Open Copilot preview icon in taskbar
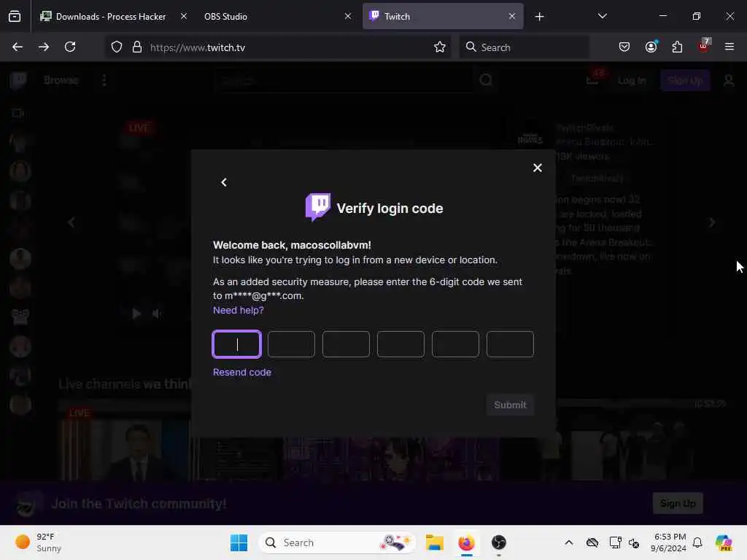747x560 pixels. pyautogui.click(x=724, y=542)
